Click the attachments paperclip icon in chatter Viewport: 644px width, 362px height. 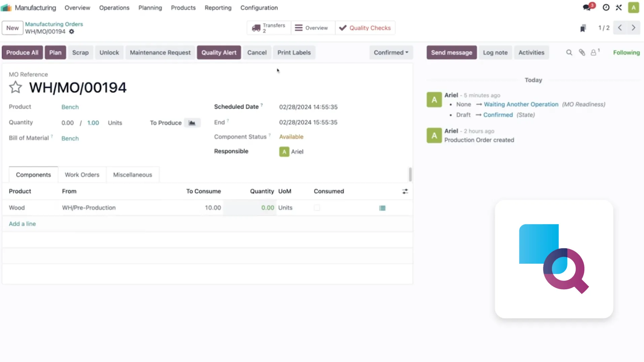tap(582, 52)
